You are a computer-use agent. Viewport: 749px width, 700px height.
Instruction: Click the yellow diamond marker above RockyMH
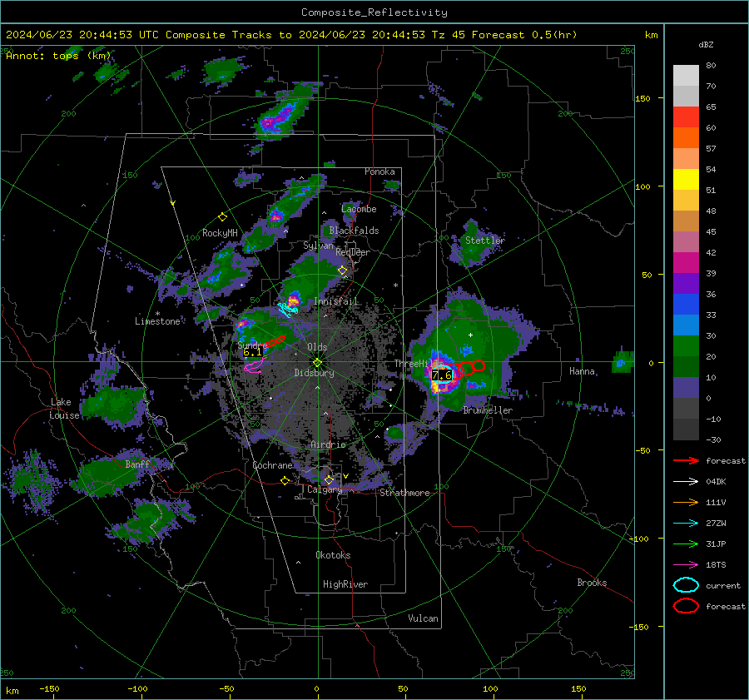point(222,217)
